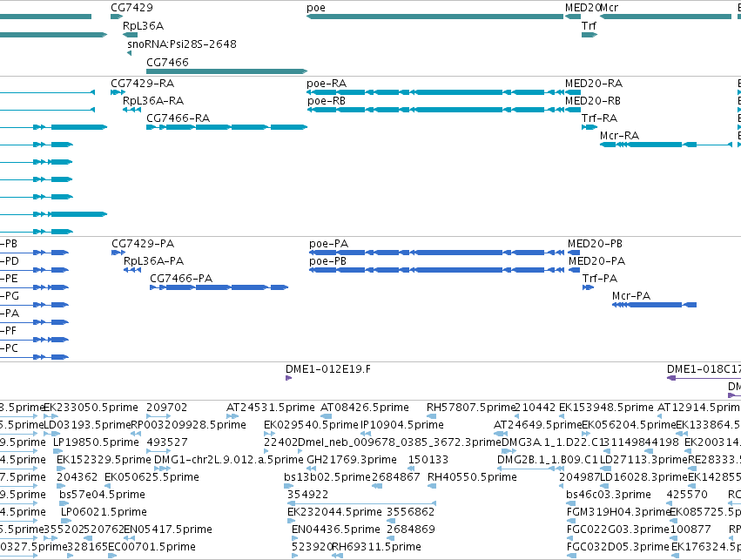Click the EK233050.5prime EST label
The width and height of the screenshot is (741, 560).
point(91,408)
